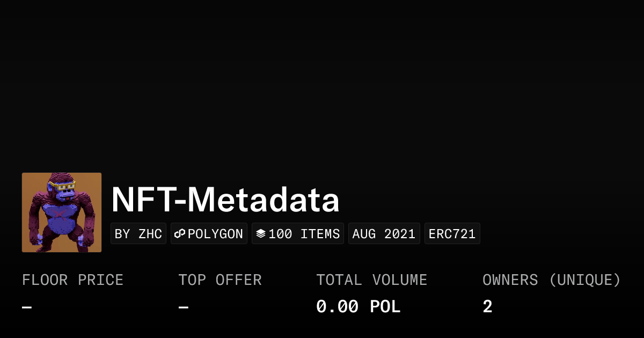Click the Polygon chain logo icon
Screen dimensions: 644x338
coord(180,234)
